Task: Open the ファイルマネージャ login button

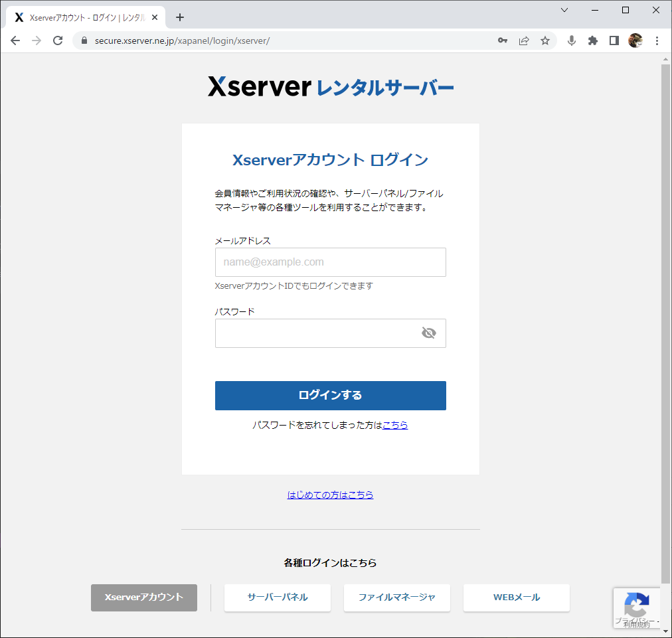Action: click(397, 598)
